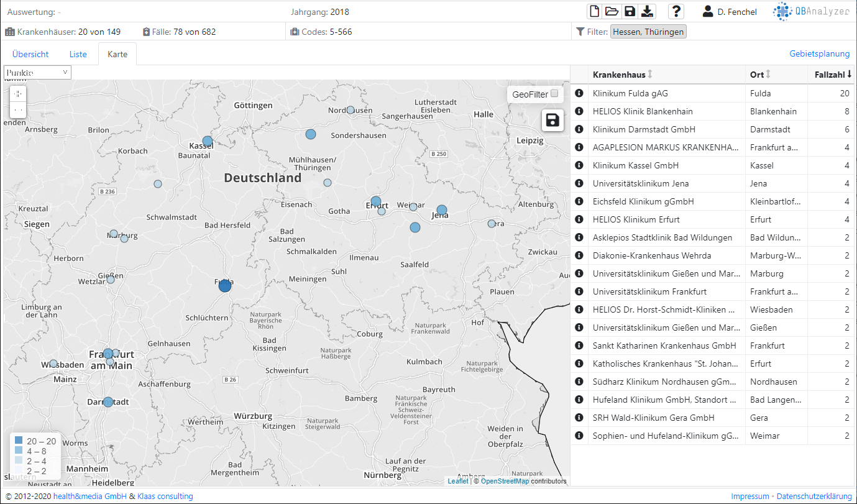Show info for Sankt Katharinen Krankenhaus GmbH
The width and height of the screenshot is (857, 504).
[x=579, y=346]
